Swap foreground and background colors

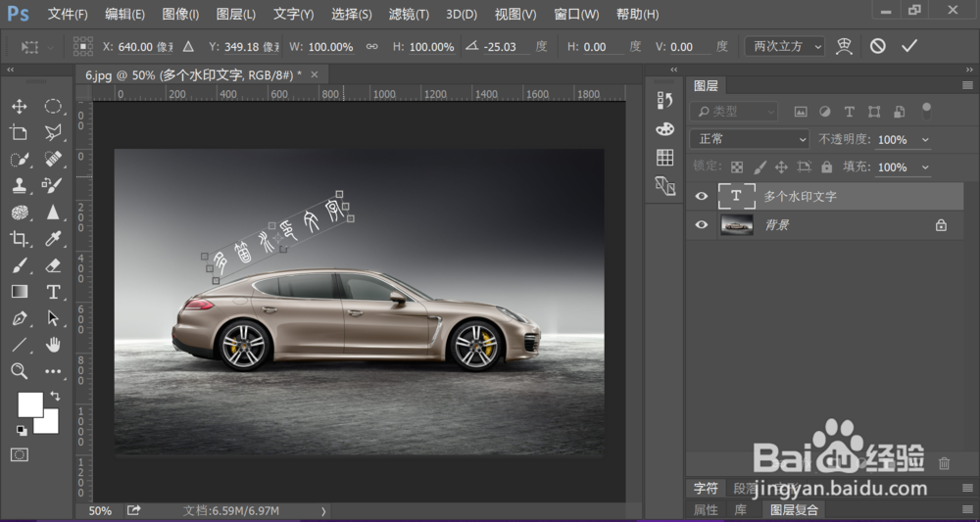pyautogui.click(x=55, y=396)
